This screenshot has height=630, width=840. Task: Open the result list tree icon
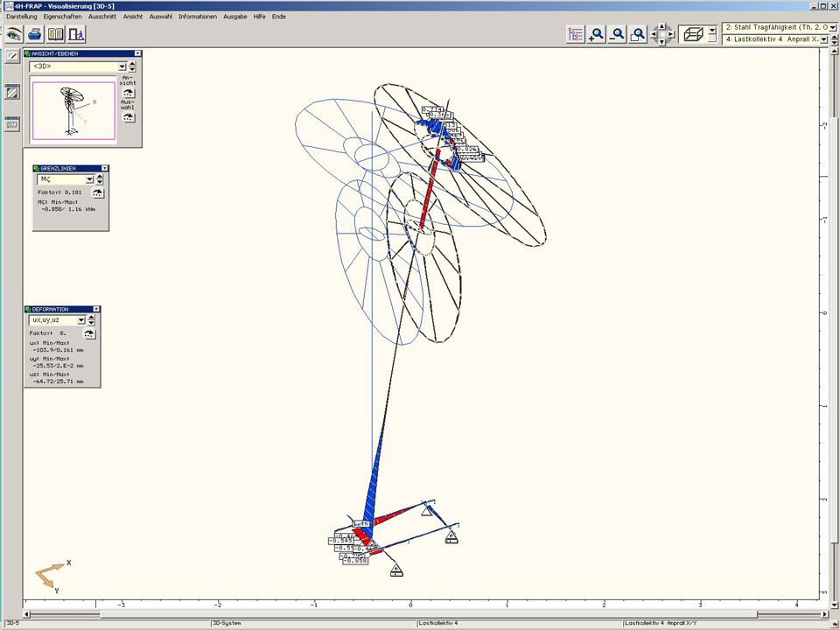[575, 34]
